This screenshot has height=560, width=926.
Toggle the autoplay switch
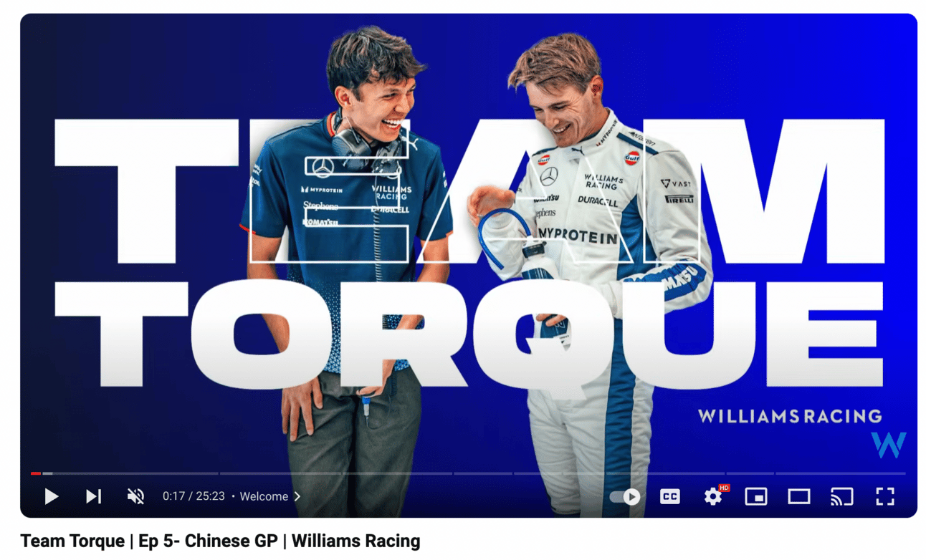point(625,496)
